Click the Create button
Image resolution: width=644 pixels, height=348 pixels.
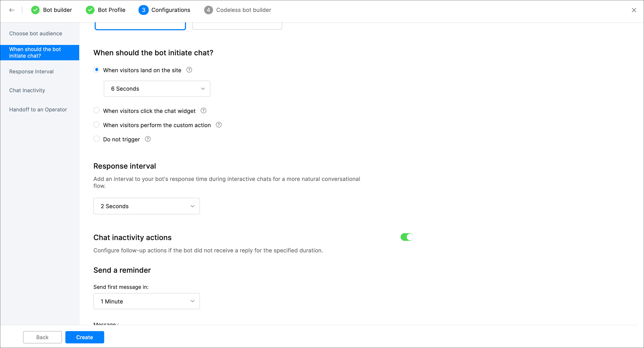85,337
